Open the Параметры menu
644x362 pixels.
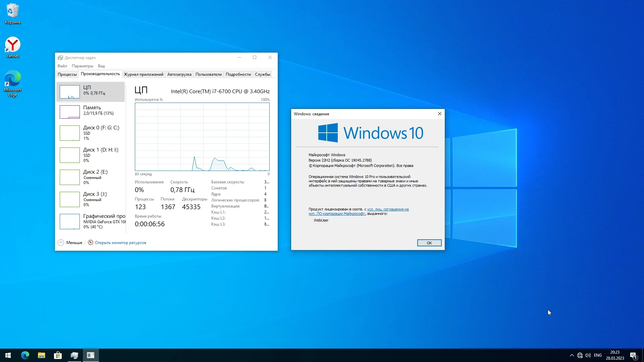pos(82,66)
